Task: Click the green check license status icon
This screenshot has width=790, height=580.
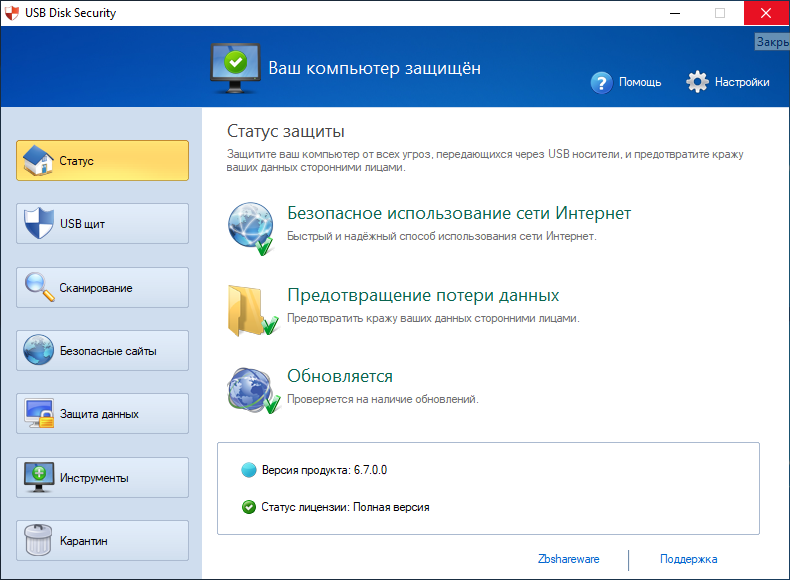Action: [x=249, y=507]
